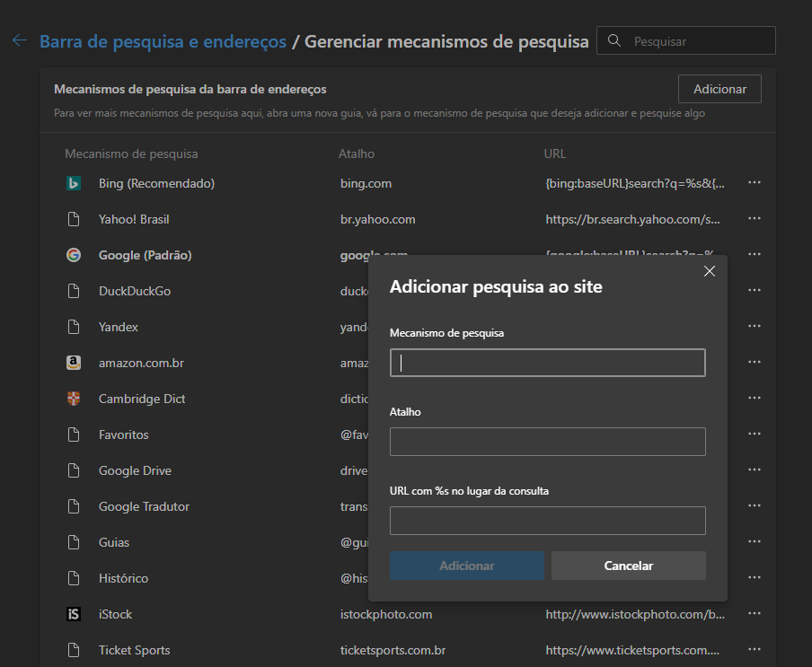Screen dimensions: 812x667
Task: Click the URL com %s input field
Action: click(x=547, y=521)
